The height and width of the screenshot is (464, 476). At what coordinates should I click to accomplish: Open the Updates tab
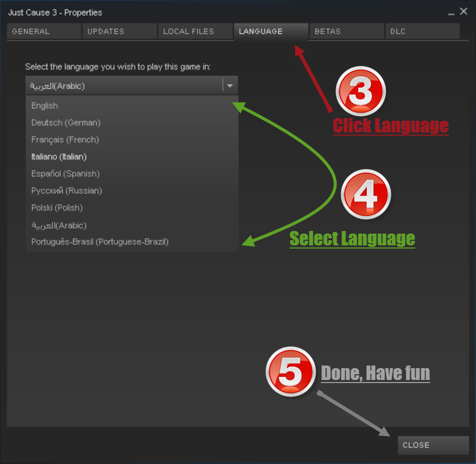point(120,31)
